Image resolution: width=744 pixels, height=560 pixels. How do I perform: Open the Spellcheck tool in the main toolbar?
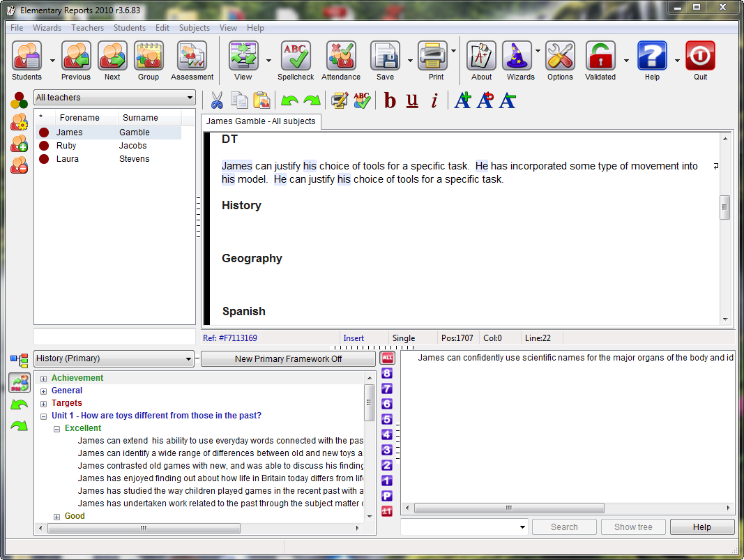coord(296,56)
